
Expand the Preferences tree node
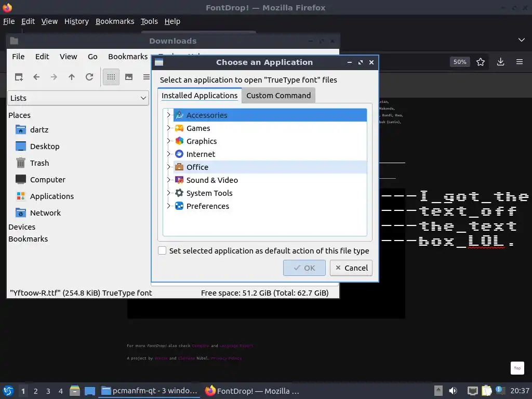click(x=169, y=206)
